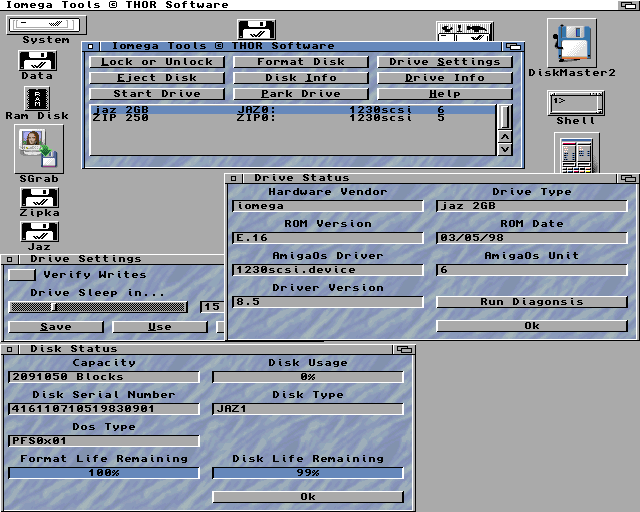
Task: Click the ROM Date field 03/05/98
Action: click(x=532, y=238)
